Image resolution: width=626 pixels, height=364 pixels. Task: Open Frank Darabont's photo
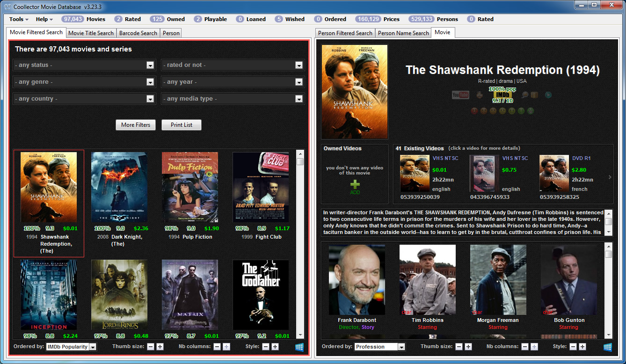[x=357, y=280]
